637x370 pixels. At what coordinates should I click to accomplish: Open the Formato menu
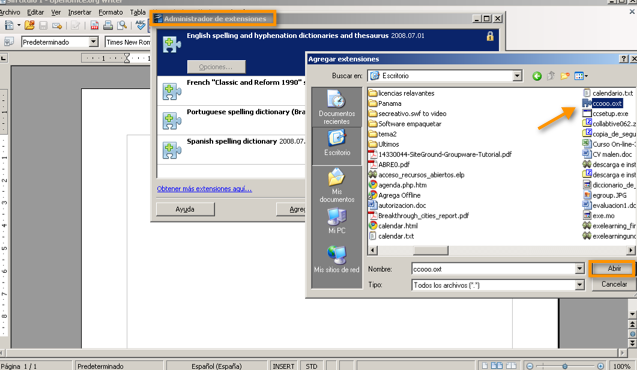pos(110,12)
